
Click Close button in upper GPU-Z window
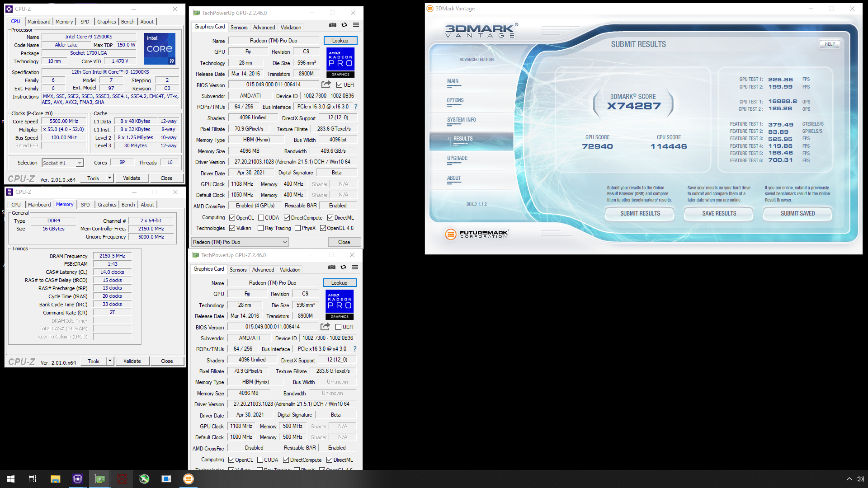344,242
